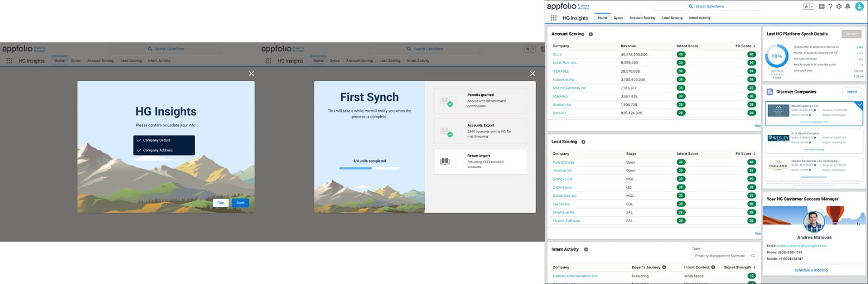This screenshot has height=284, width=868.
Task: Open the Schedule a meeting link
Action: click(811, 270)
